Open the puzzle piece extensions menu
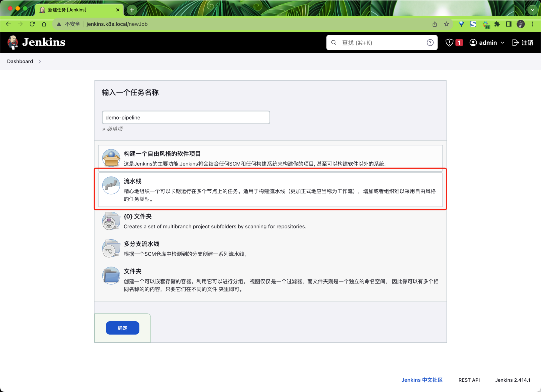541x392 pixels. (497, 24)
